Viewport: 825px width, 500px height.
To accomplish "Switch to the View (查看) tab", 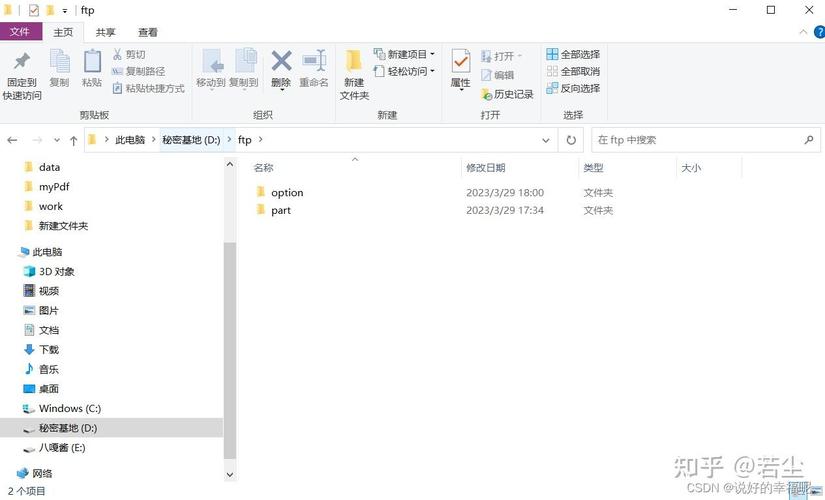I will point(148,32).
